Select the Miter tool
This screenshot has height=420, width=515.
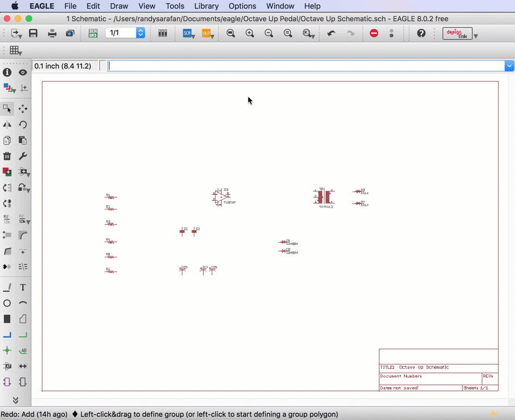23,235
